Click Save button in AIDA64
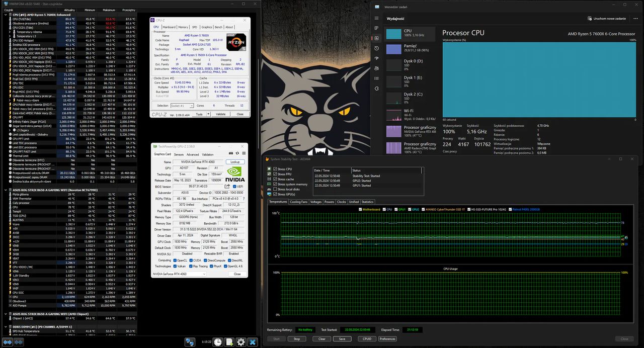Viewport: 644px width, 348px height. (342, 339)
